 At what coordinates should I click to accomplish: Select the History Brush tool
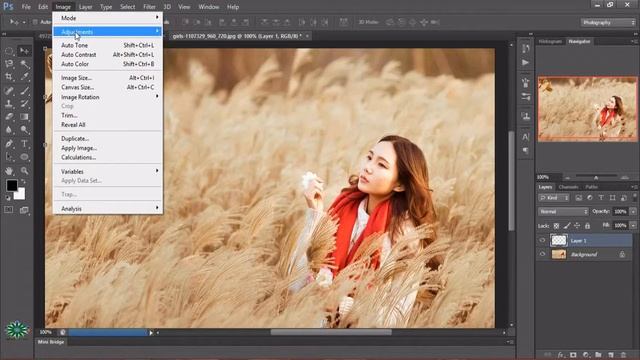tap(24, 103)
